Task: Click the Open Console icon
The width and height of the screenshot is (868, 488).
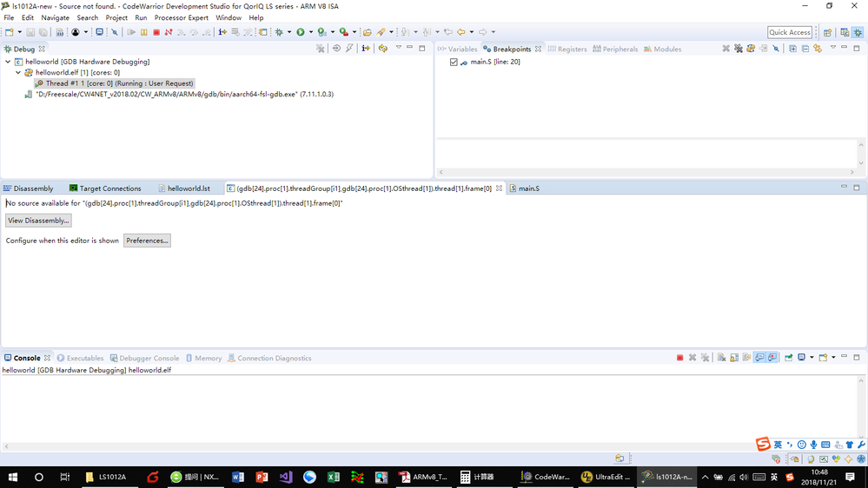Action: (x=823, y=358)
